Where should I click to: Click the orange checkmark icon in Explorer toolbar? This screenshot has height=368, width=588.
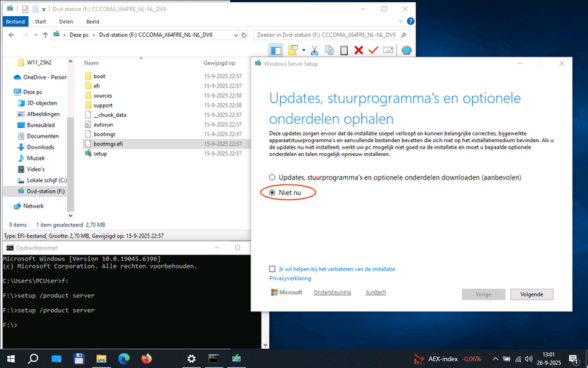(x=373, y=50)
